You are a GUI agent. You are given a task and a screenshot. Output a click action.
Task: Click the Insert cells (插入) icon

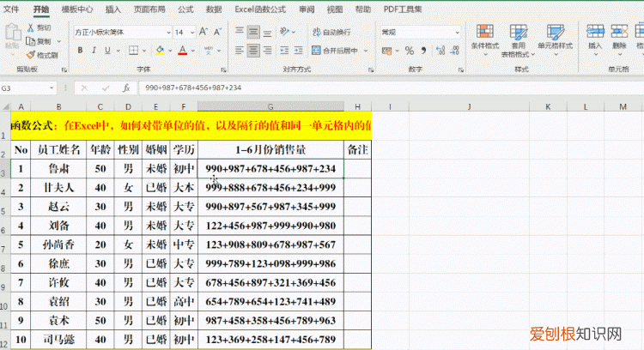(x=595, y=33)
